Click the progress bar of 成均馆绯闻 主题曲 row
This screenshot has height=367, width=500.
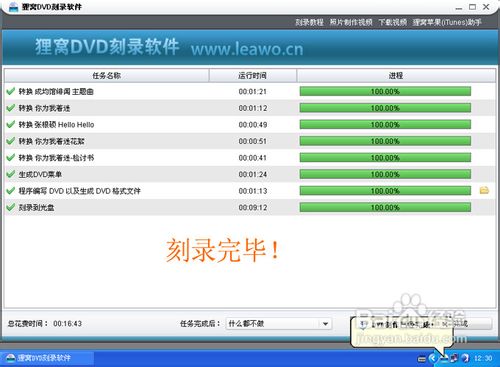pyautogui.click(x=385, y=91)
